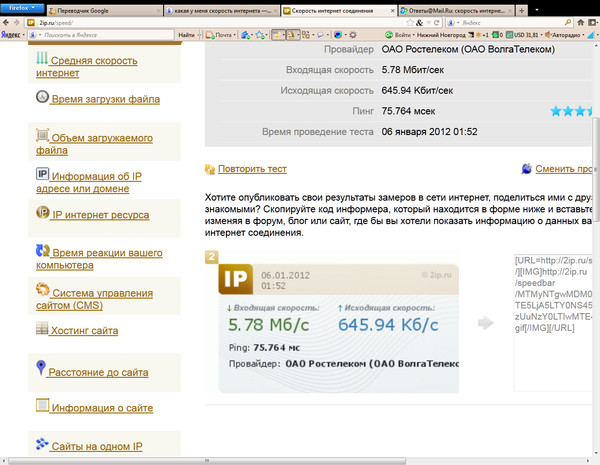This screenshot has height=465, width=600.
Task: Expand the Авторадио dropdown arrow
Action: point(583,35)
